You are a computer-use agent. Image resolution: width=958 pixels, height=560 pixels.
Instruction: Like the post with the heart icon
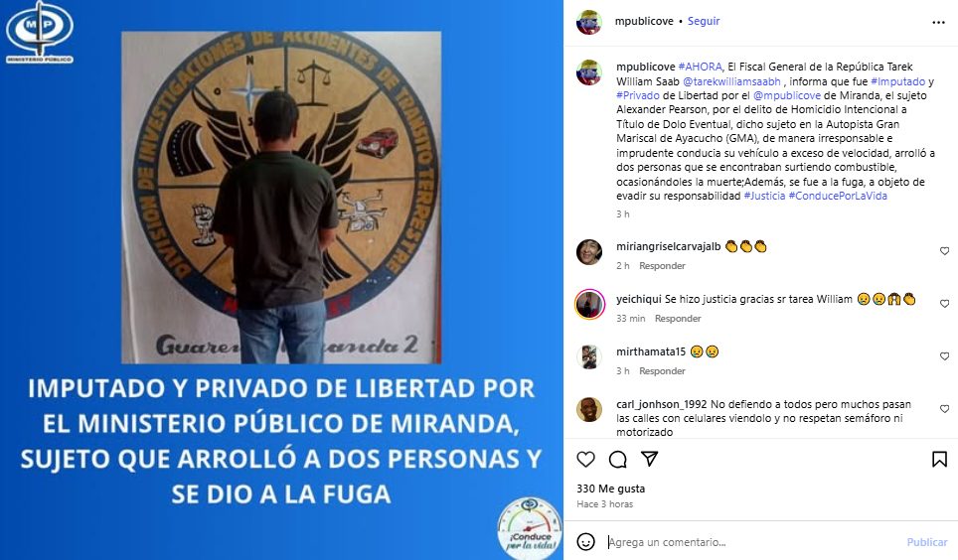(x=586, y=460)
